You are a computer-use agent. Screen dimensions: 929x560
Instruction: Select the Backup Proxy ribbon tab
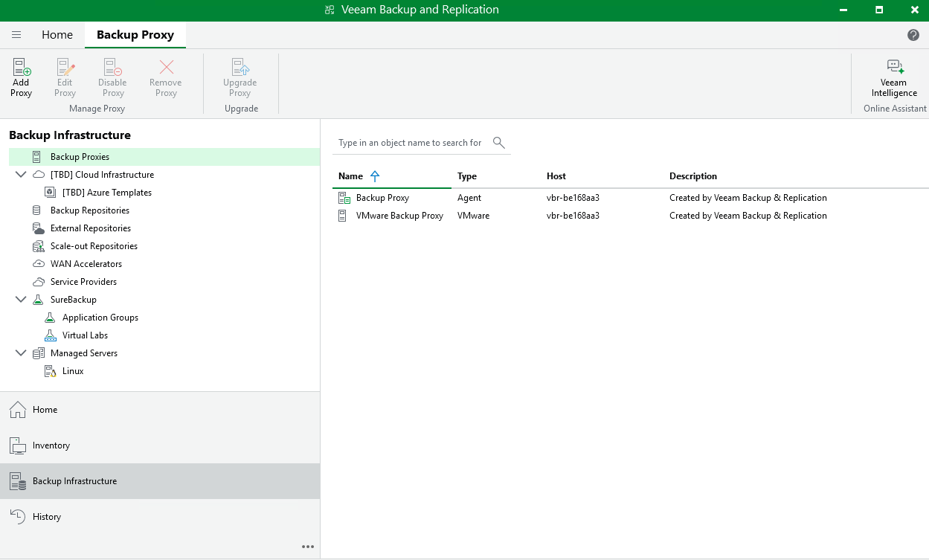coord(135,35)
